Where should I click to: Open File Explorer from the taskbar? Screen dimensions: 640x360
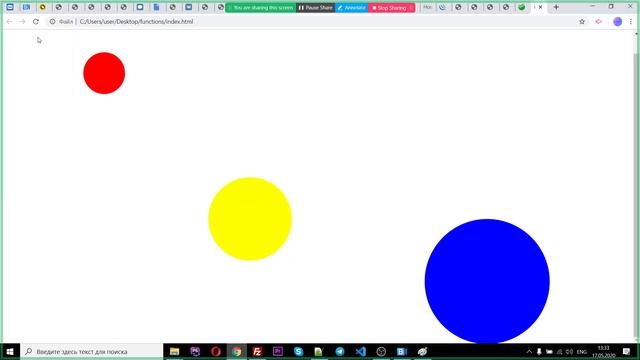pos(174,351)
